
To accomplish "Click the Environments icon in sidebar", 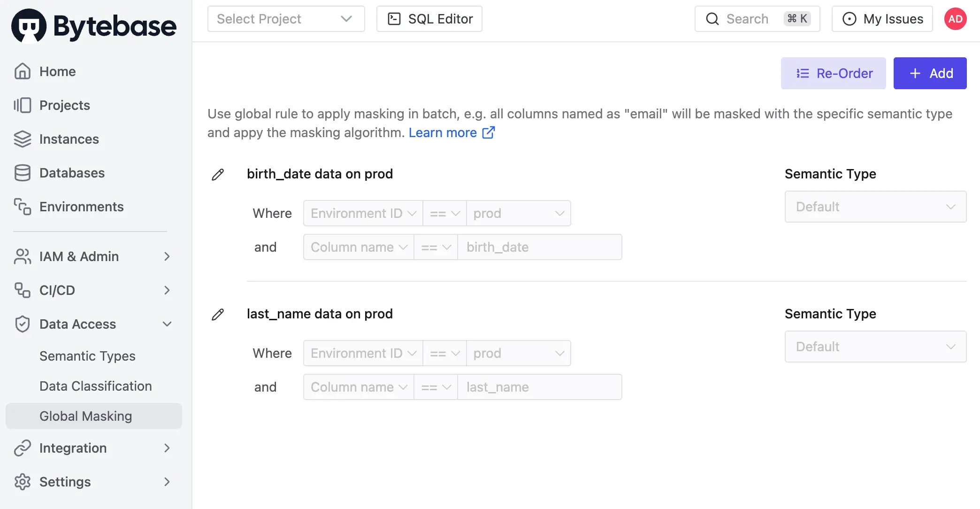I will pyautogui.click(x=22, y=207).
